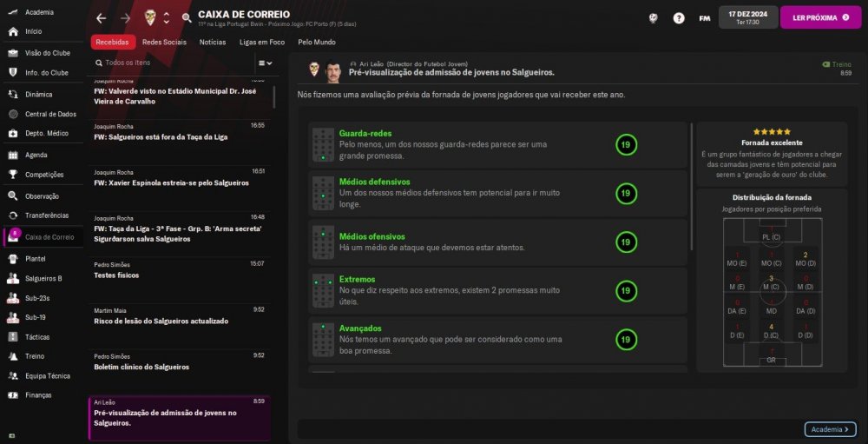868x444 pixels.
Task: Click the Avançados heading
Action: tap(360, 328)
